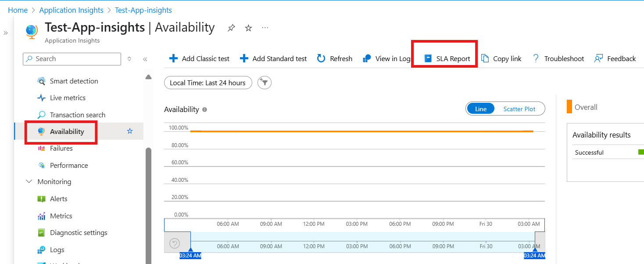Click the Successful row in Availability results
This screenshot has height=264, width=644.
tap(608, 152)
